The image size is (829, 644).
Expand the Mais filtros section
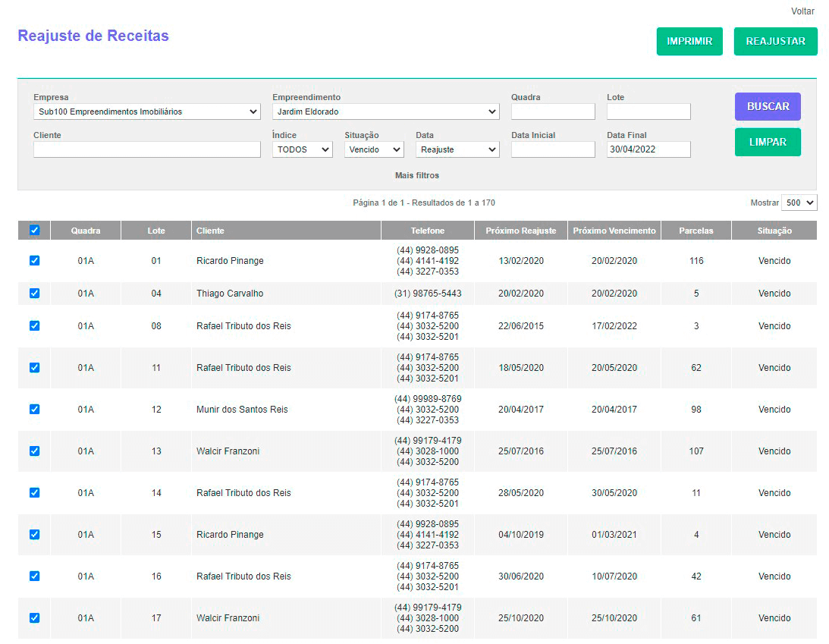click(x=416, y=176)
